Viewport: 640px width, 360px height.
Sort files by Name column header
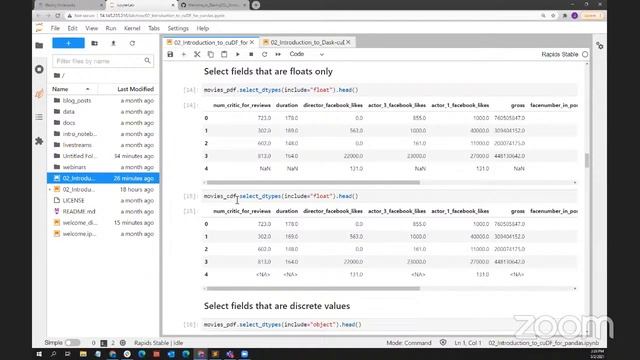(x=71, y=89)
